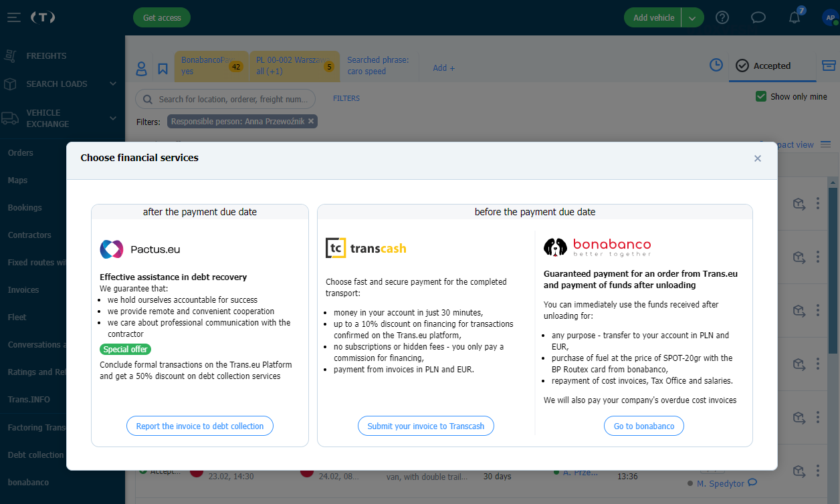Click the search for location input field
This screenshot has height=504, width=840.
point(225,99)
